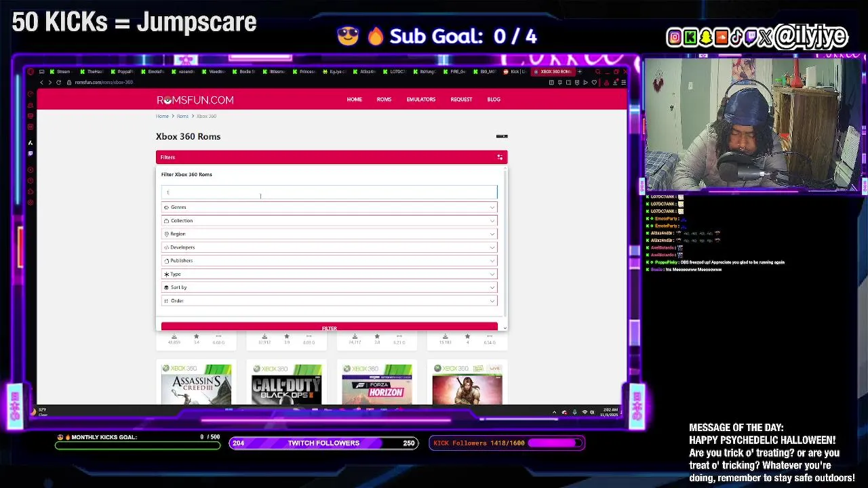Open new browser tab with plus icon
This screenshot has height=488, width=868.
(579, 72)
